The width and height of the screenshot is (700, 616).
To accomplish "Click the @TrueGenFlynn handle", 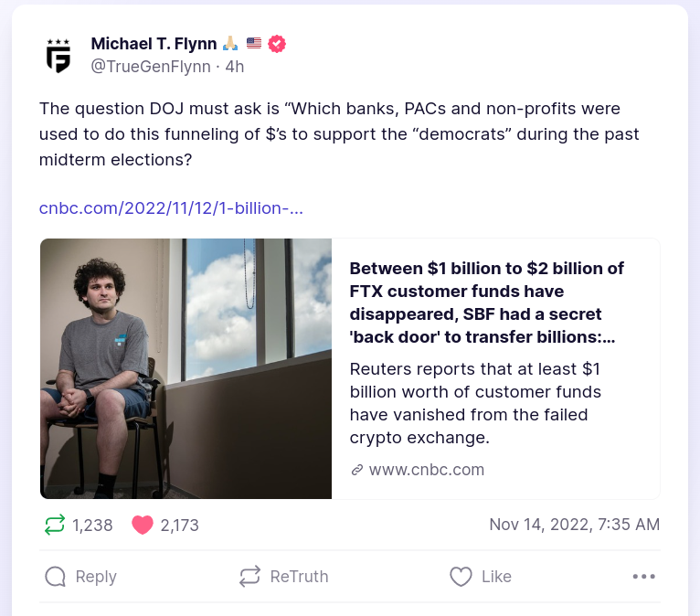I will pyautogui.click(x=152, y=67).
